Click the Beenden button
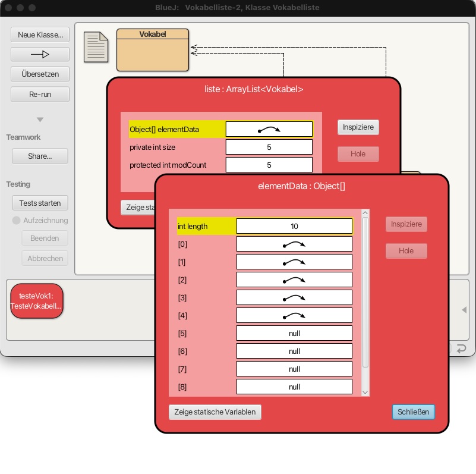 [x=45, y=238]
